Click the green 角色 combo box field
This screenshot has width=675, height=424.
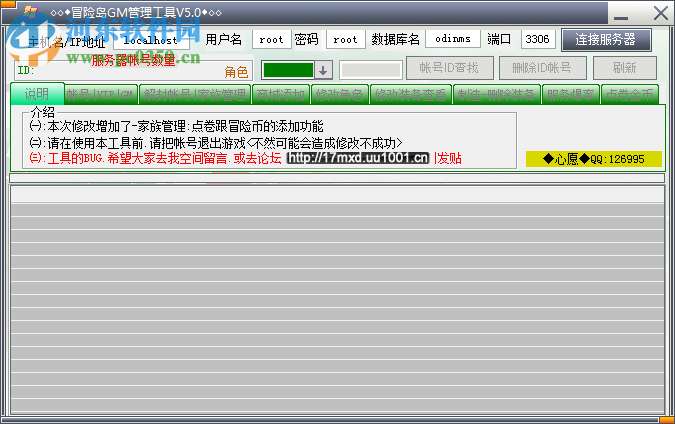pos(288,70)
